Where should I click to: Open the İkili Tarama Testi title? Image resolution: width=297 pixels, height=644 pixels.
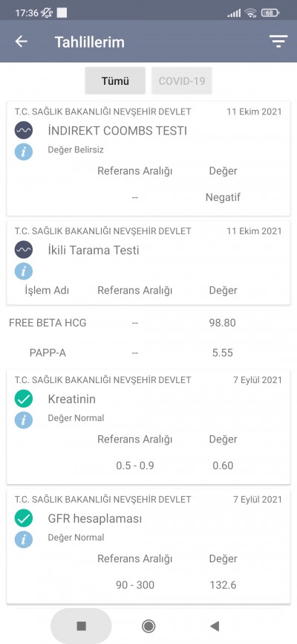[x=94, y=250]
